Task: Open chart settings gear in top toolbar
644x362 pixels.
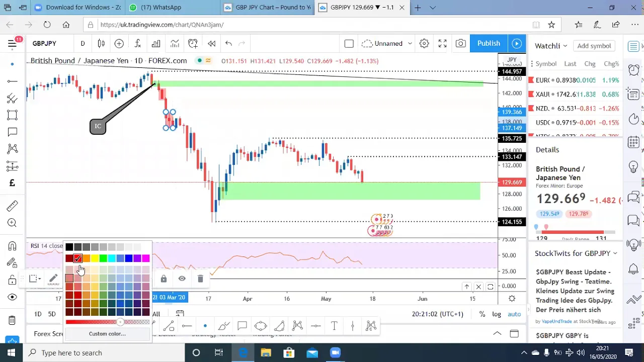Action: pyautogui.click(x=424, y=44)
